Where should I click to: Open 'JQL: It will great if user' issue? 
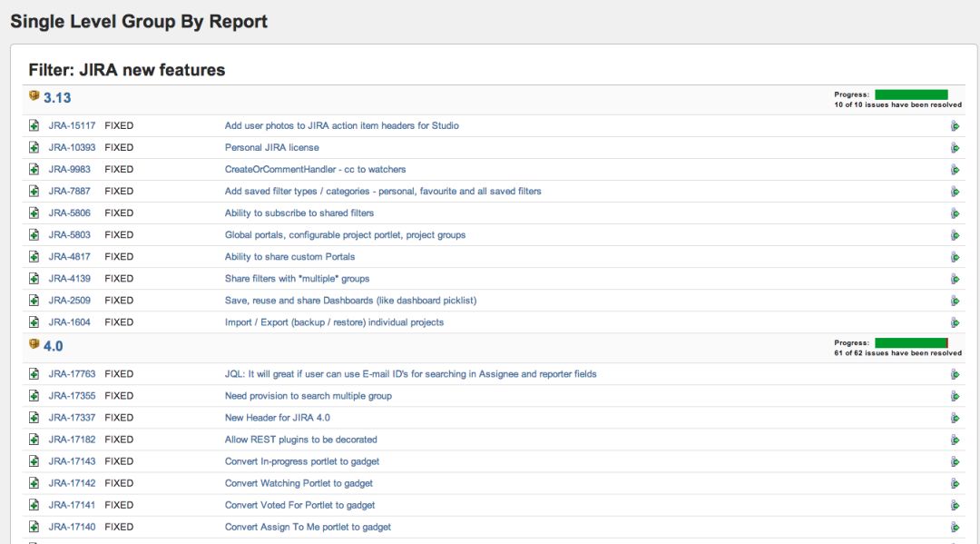(411, 374)
